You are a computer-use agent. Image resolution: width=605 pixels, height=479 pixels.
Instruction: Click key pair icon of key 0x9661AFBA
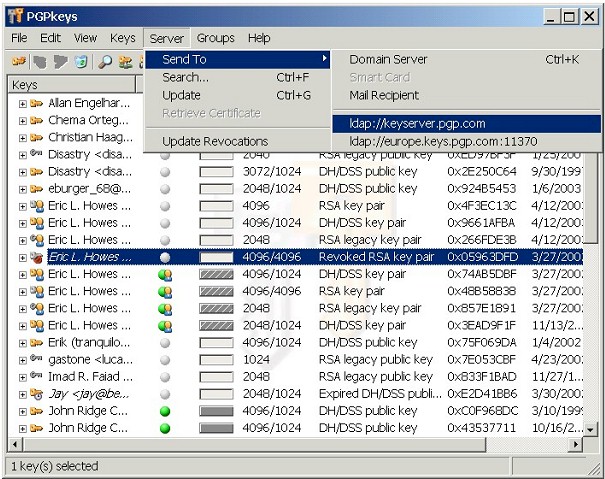tap(37, 223)
